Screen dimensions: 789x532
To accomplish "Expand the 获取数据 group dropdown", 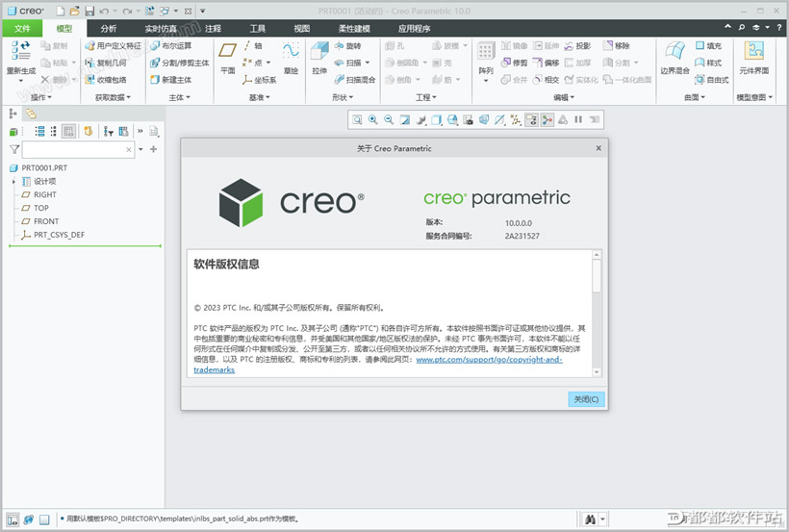I will pos(114,97).
